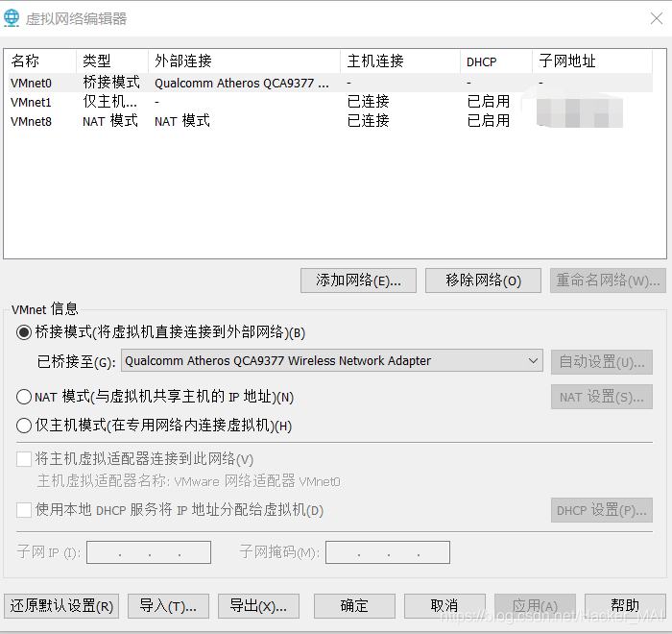The image size is (672, 634).
Task: Click the DHCP 设置(P)... button
Action: pyautogui.click(x=602, y=510)
